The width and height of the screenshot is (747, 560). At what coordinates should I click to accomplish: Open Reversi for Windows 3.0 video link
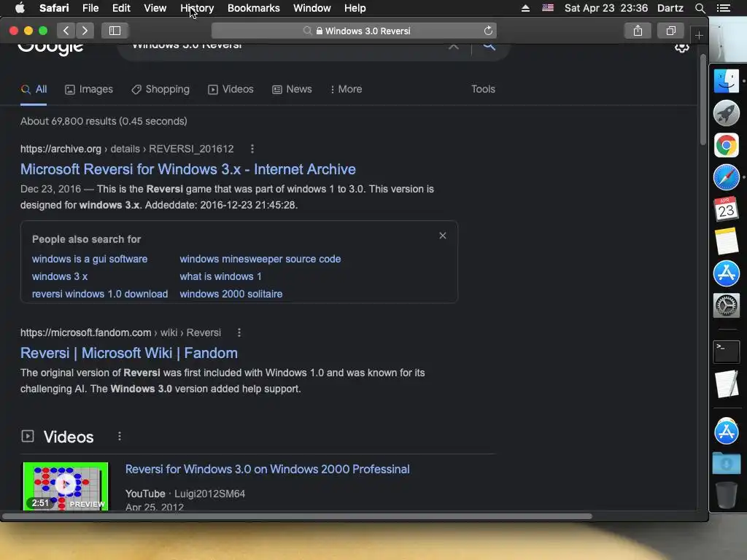pos(267,470)
